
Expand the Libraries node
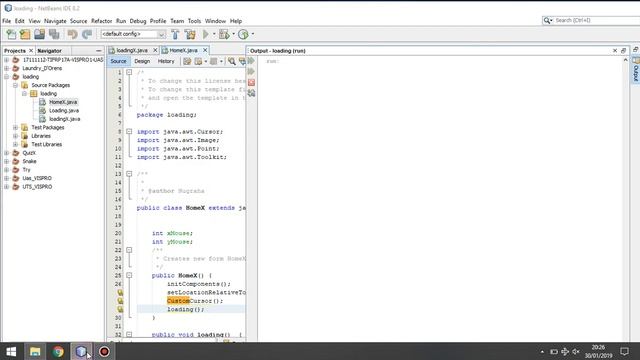coord(16,136)
